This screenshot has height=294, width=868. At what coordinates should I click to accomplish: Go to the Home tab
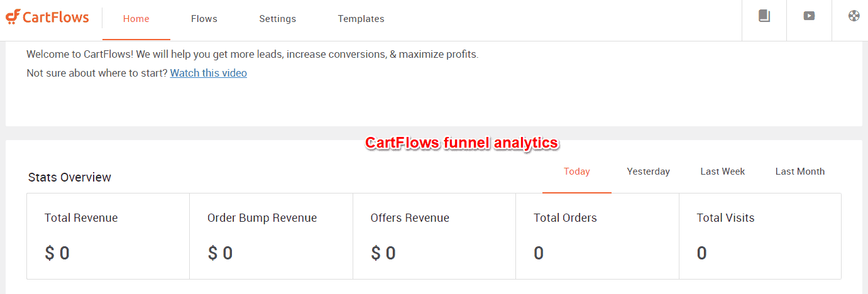coord(136,19)
